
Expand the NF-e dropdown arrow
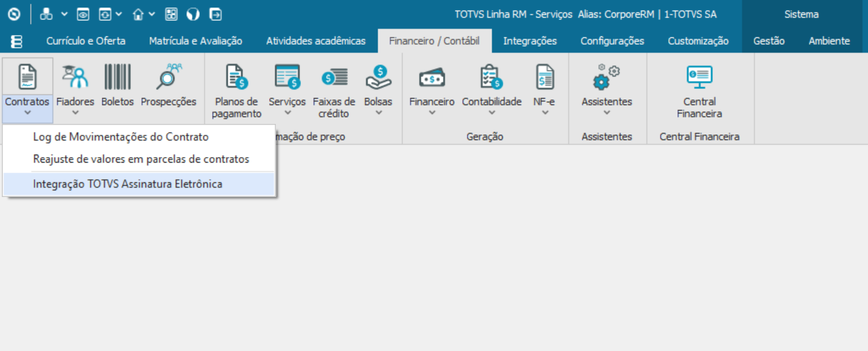tap(544, 112)
